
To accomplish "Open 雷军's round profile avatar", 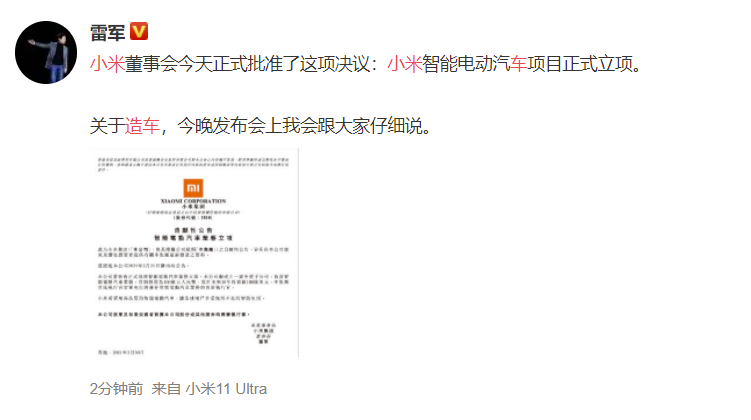I will click(x=46, y=52).
